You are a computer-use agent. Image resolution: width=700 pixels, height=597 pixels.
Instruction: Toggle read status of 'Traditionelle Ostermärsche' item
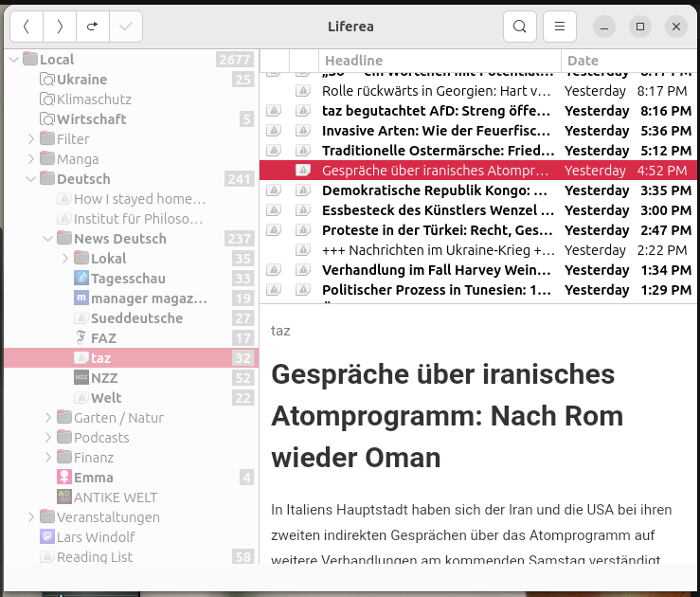(x=274, y=150)
